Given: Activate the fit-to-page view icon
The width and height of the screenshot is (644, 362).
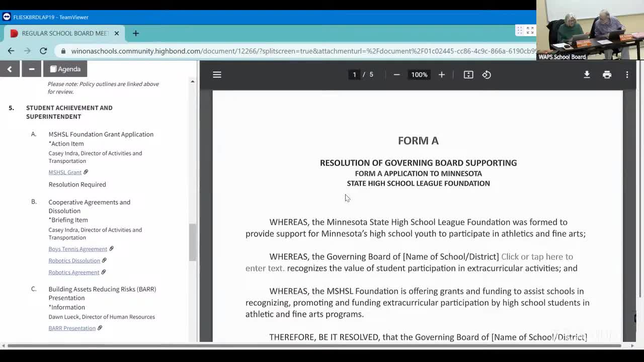Looking at the screenshot, I should click(x=468, y=74).
